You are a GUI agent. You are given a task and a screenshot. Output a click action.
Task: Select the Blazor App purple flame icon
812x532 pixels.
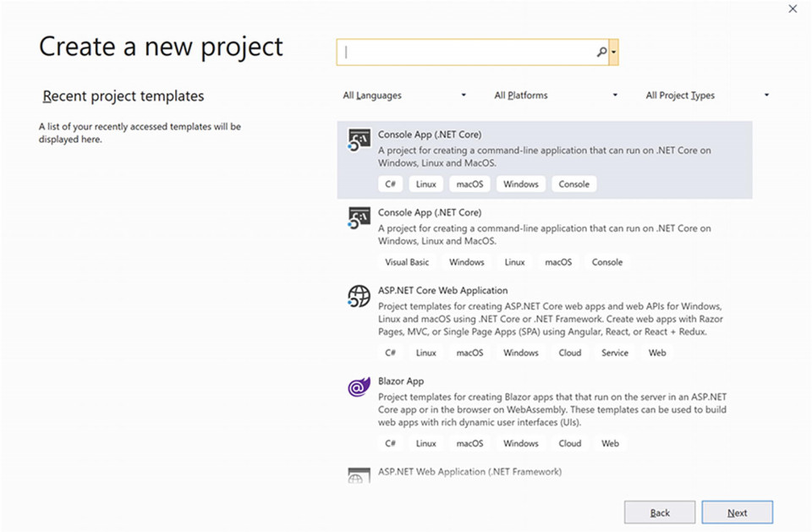tap(359, 387)
